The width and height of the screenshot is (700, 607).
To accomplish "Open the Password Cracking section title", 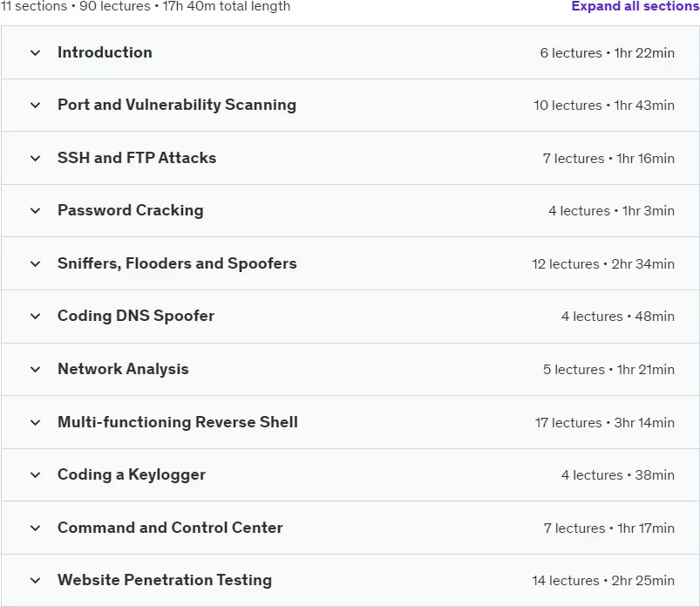I will 131,210.
